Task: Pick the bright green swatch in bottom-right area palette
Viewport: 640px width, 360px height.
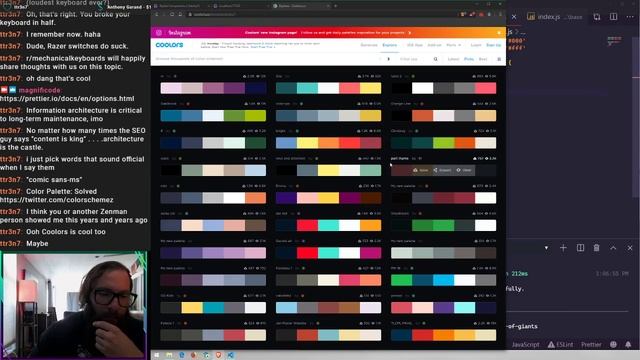Action: (401, 280)
